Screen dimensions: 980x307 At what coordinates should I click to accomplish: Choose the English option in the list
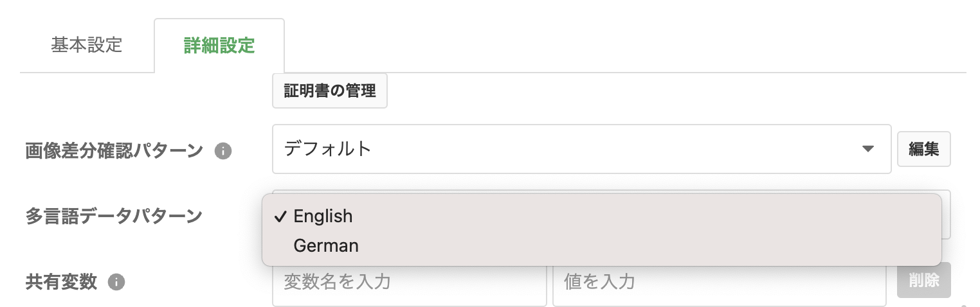[x=323, y=216]
